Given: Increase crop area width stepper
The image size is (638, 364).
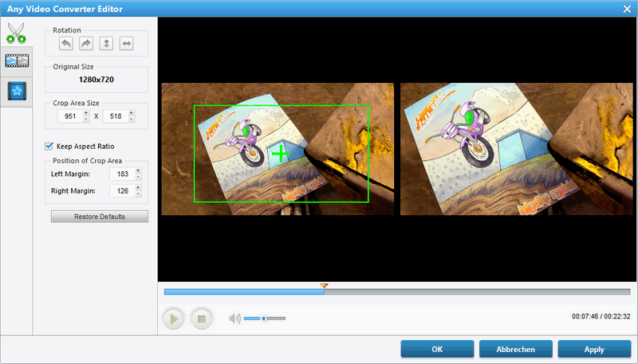Looking at the screenshot, I should coord(86,113).
